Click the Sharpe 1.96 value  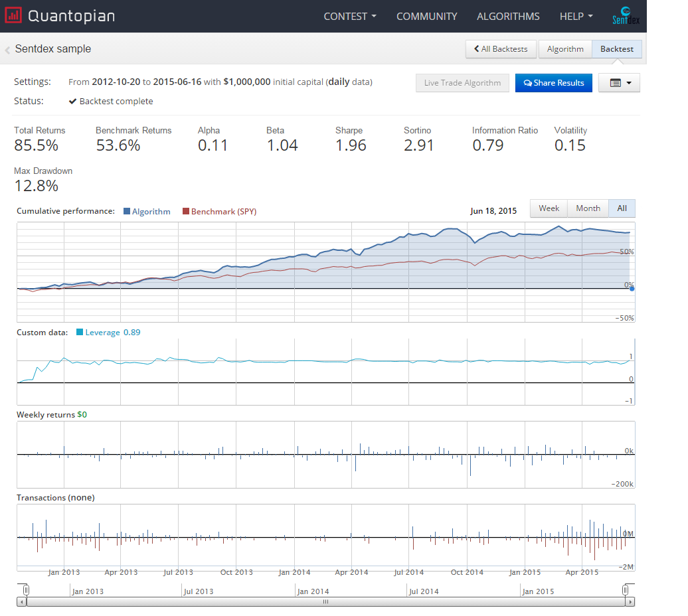pyautogui.click(x=351, y=145)
